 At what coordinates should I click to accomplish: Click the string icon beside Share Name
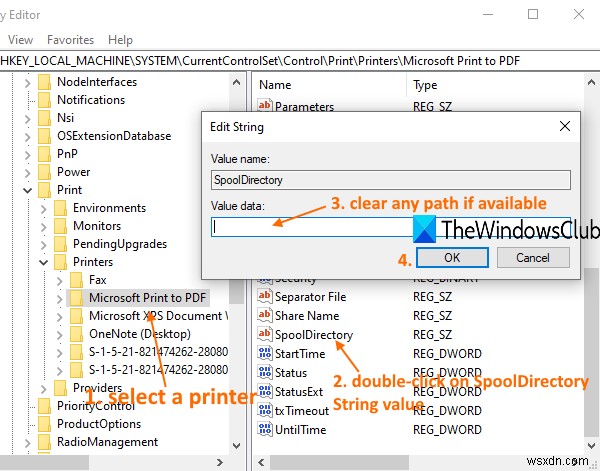264,315
